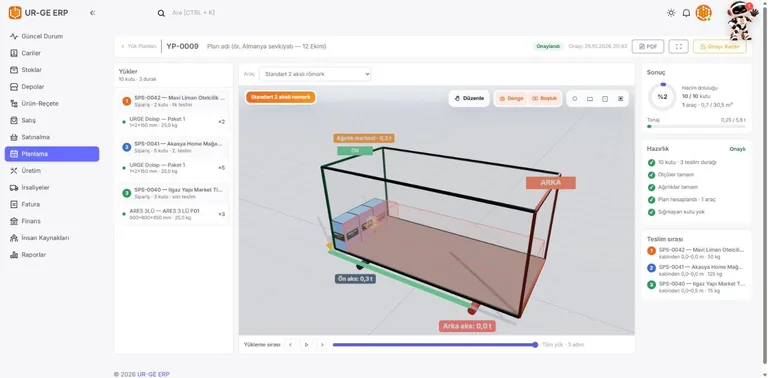The width and height of the screenshot is (768, 378).
Task: Step forward in loading sequence
Action: click(x=322, y=345)
